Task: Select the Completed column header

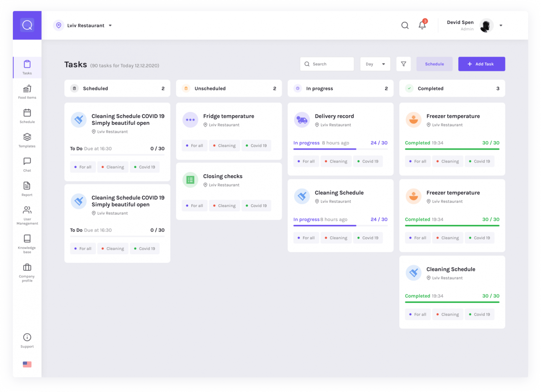Action: pos(452,88)
